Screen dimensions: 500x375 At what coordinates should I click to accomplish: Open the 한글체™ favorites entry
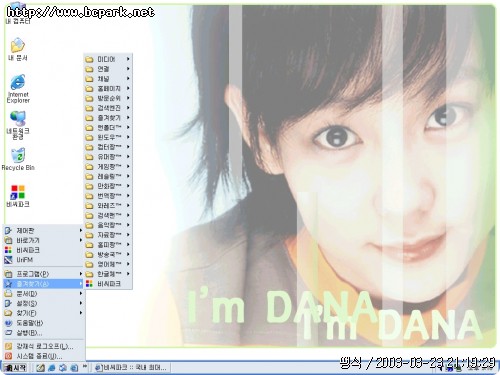[108, 274]
